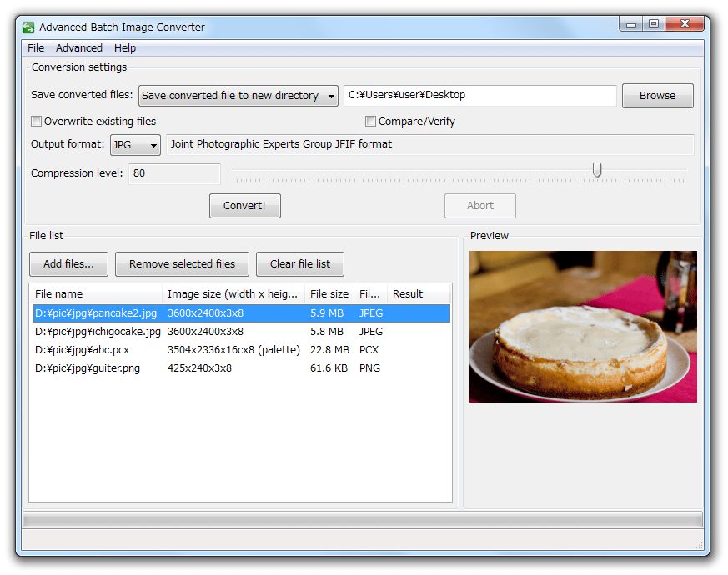Open the Advanced menu
Viewport: 728px width, 575px height.
pyautogui.click(x=79, y=48)
